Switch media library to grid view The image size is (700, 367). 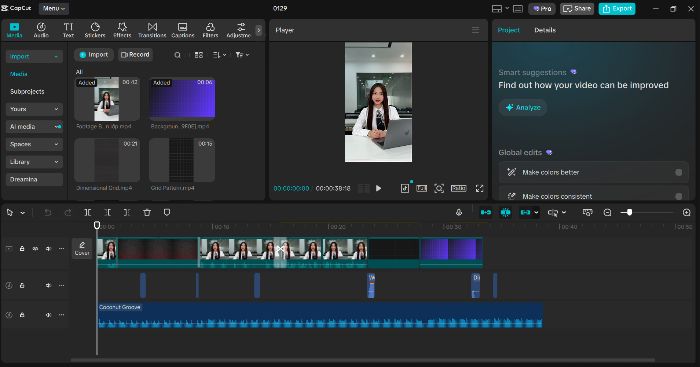[199, 55]
